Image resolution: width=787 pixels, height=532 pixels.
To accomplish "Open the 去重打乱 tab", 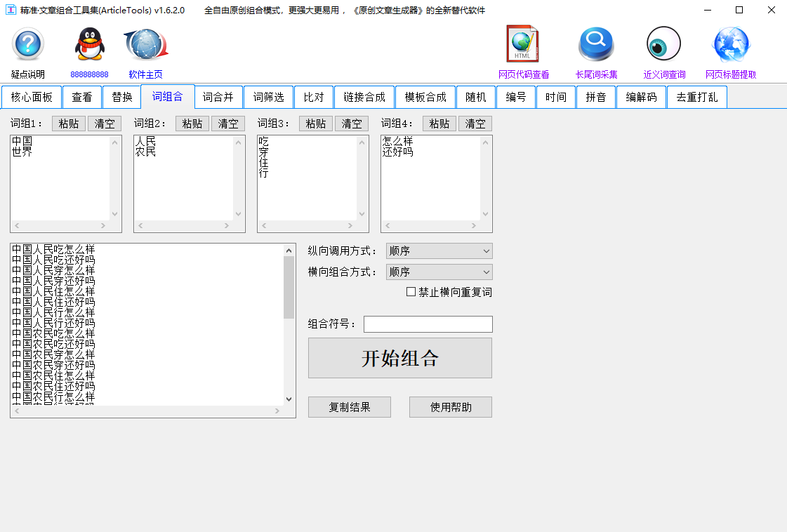I will tap(696, 97).
